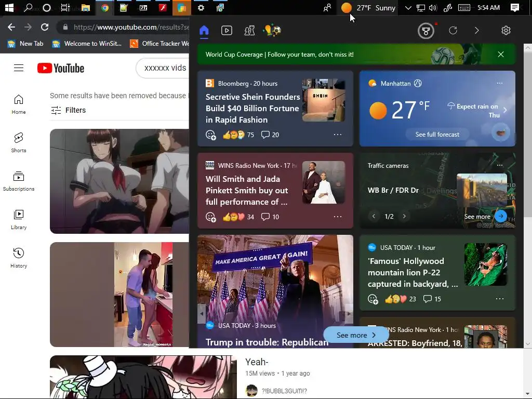Open more options on mountain lion article
This screenshot has width=532, height=399.
pos(500,299)
